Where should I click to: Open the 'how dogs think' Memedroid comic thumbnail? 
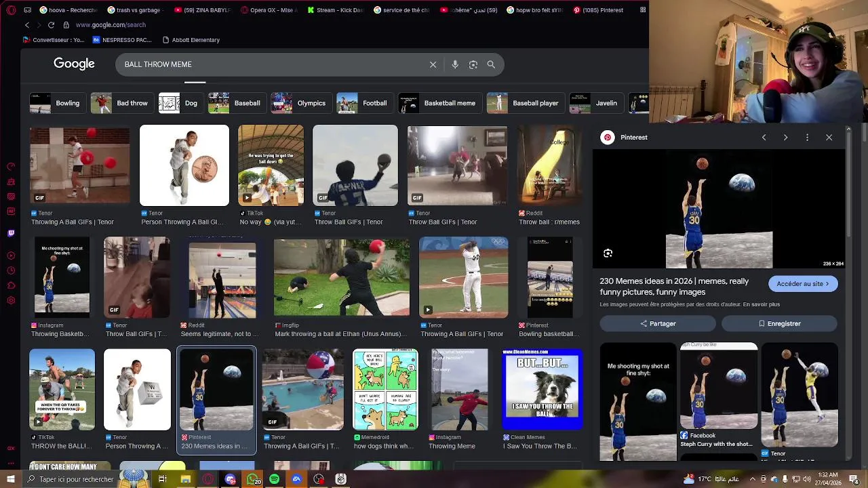pyautogui.click(x=385, y=390)
